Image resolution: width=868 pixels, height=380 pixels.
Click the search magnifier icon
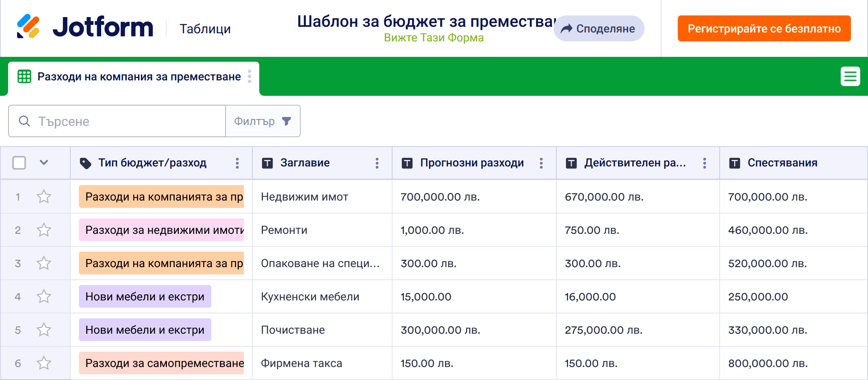tap(24, 121)
